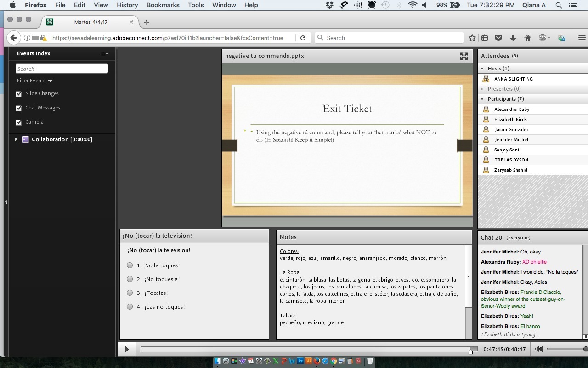This screenshot has width=588, height=368.
Task: Open the Events Index options menu icon
Action: (x=105, y=53)
